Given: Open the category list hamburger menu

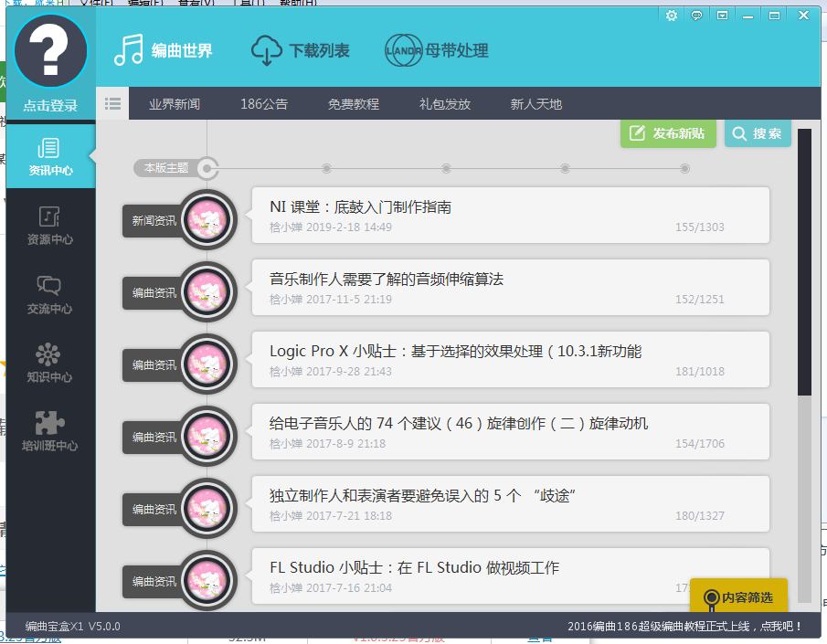Looking at the screenshot, I should pyautogui.click(x=111, y=103).
